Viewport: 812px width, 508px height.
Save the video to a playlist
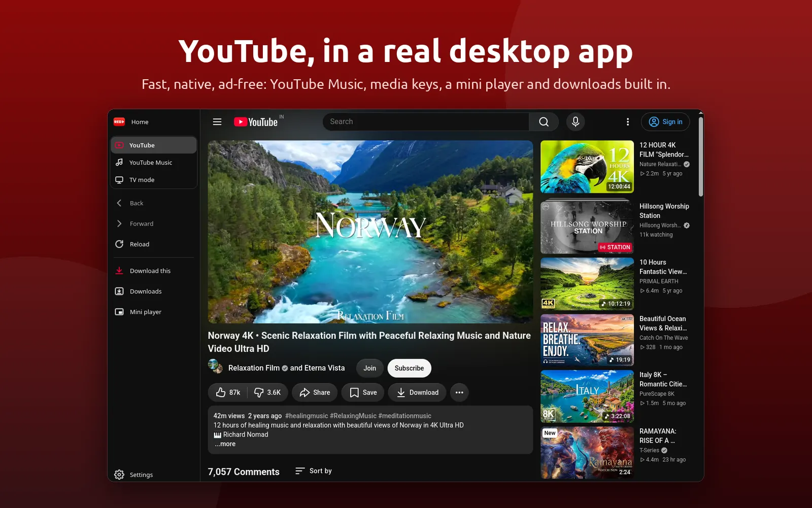[x=363, y=393]
